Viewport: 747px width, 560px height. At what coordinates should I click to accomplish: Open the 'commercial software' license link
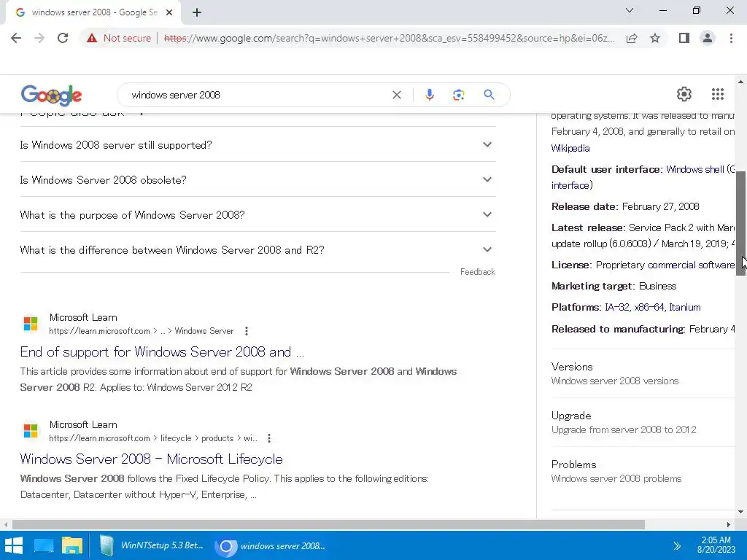[691, 265]
